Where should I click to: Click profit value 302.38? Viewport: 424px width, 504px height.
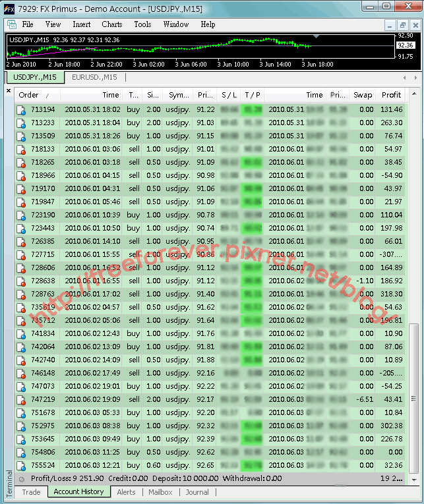tap(391, 426)
